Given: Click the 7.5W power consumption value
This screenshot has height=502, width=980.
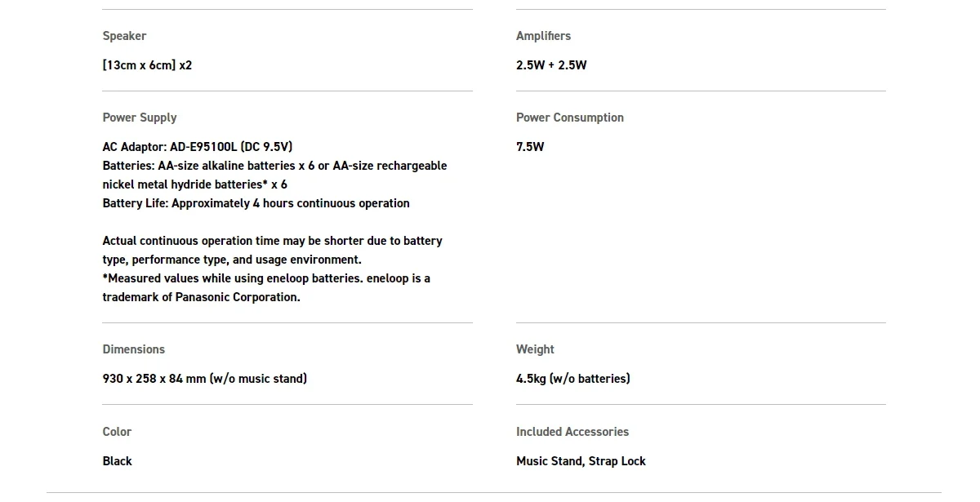Looking at the screenshot, I should coord(530,147).
